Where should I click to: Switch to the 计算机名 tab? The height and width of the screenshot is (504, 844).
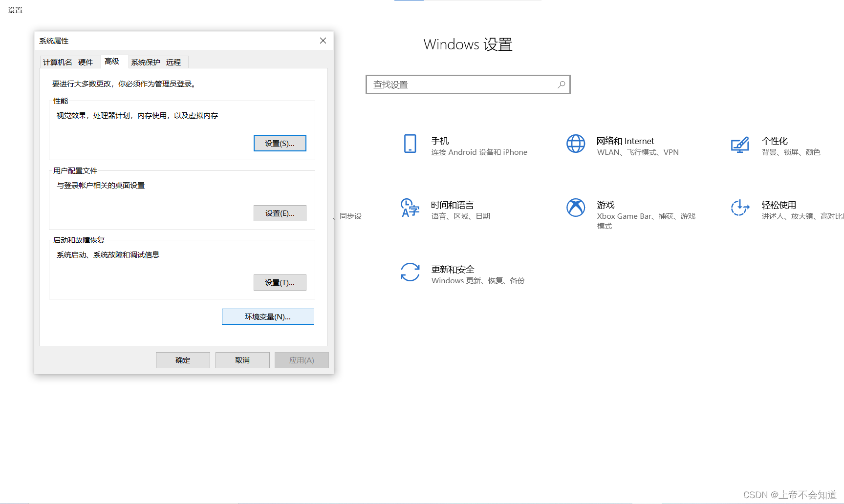[x=57, y=62]
